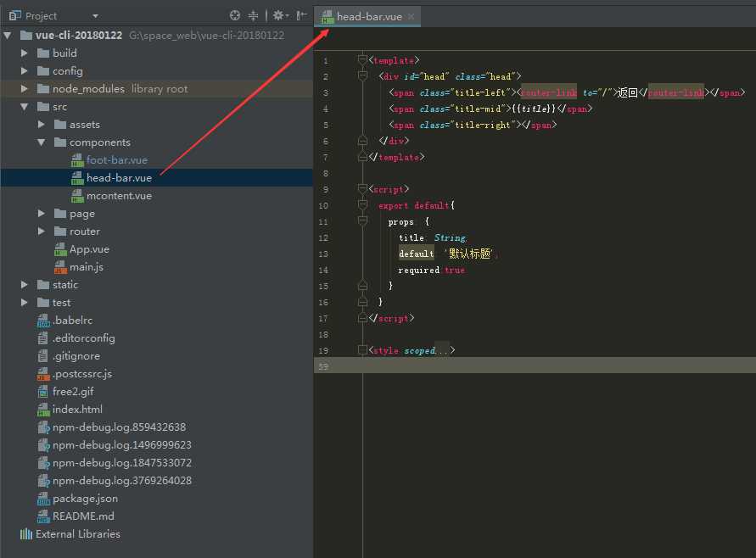Click the head-bar.vue file icon in tree
The height and width of the screenshot is (558, 756).
[77, 178]
